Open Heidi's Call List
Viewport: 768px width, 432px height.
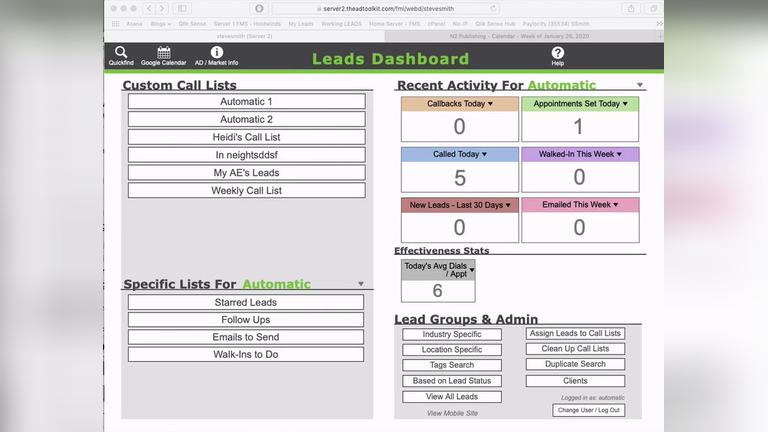click(246, 137)
